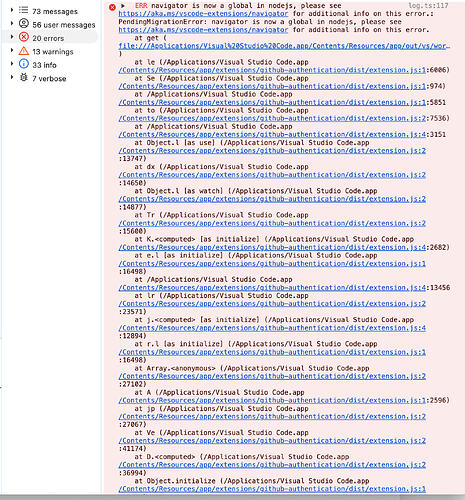Open link for 'K.<computed> [as initialize]' frame
465x500 pixels.
[x=272, y=247]
